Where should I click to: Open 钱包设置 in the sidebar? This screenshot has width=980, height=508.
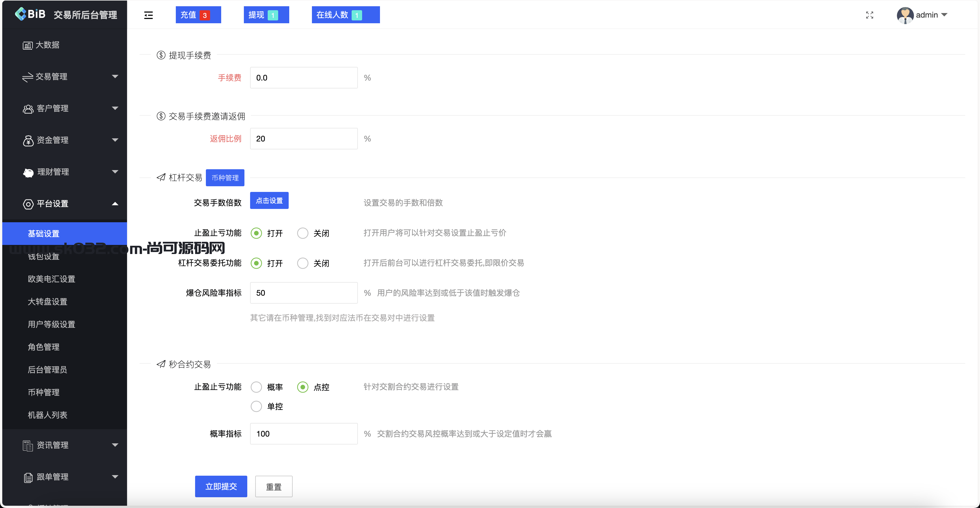pyautogui.click(x=65, y=256)
